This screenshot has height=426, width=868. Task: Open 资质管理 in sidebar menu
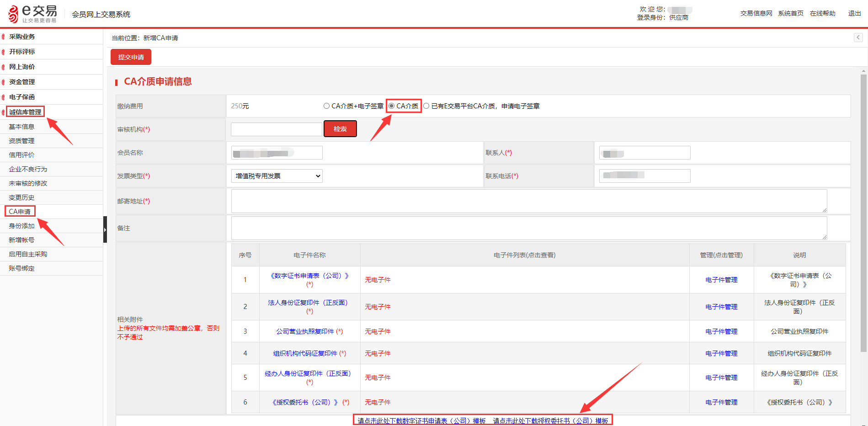point(21,141)
